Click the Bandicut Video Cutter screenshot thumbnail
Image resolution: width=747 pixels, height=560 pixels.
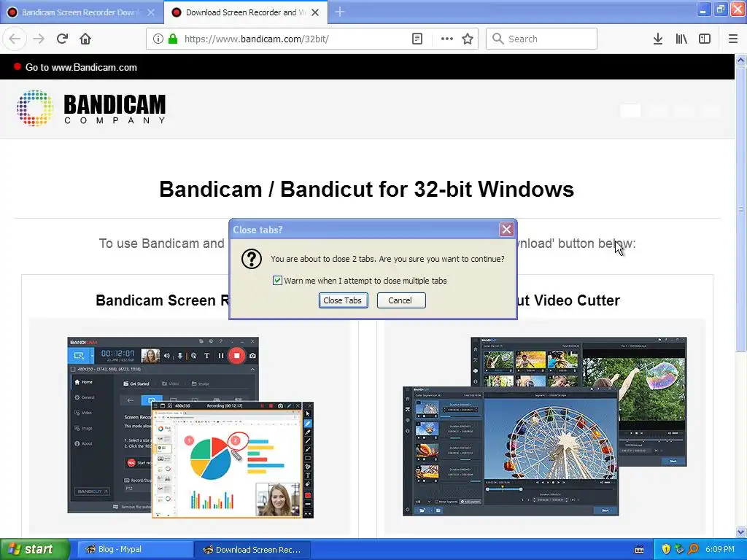[544, 426]
